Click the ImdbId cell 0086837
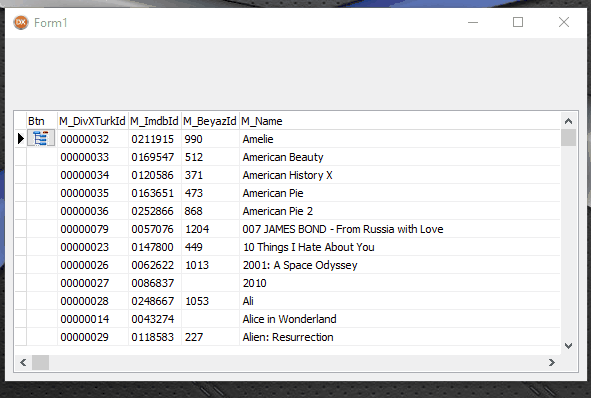This screenshot has height=398, width=591. 155,283
